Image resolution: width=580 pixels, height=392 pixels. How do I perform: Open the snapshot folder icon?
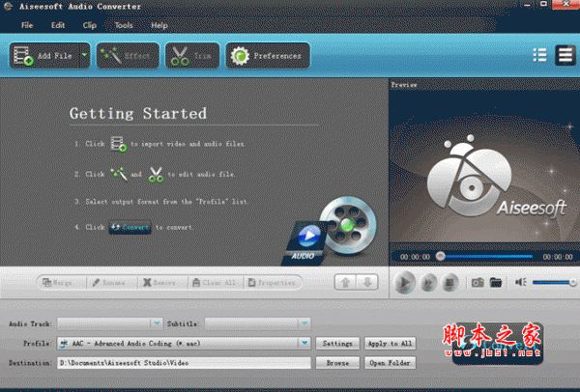pyautogui.click(x=496, y=283)
